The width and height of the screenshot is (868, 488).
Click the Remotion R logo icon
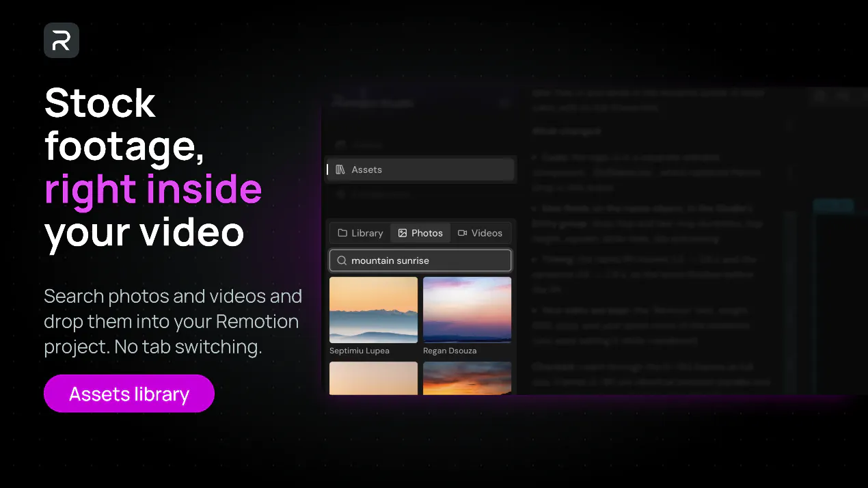point(62,40)
